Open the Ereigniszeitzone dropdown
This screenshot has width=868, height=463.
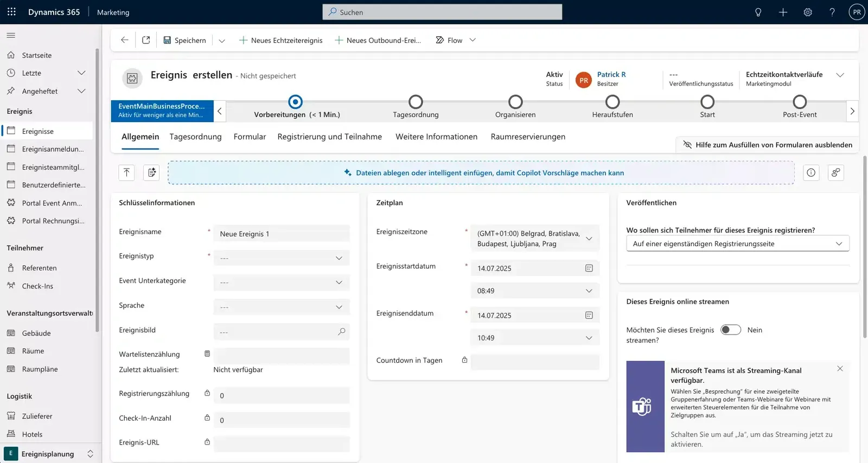coord(535,239)
